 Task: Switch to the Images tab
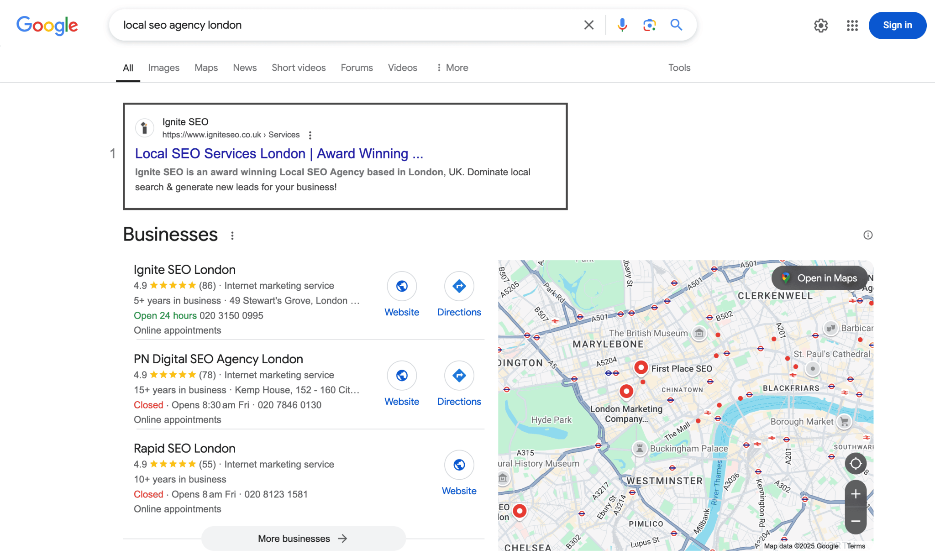pyautogui.click(x=163, y=68)
